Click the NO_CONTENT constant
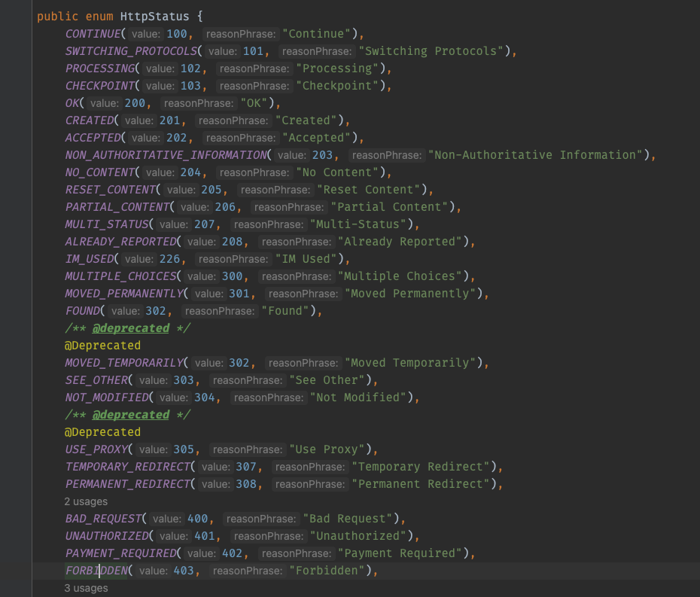The image size is (700, 597). 99,172
